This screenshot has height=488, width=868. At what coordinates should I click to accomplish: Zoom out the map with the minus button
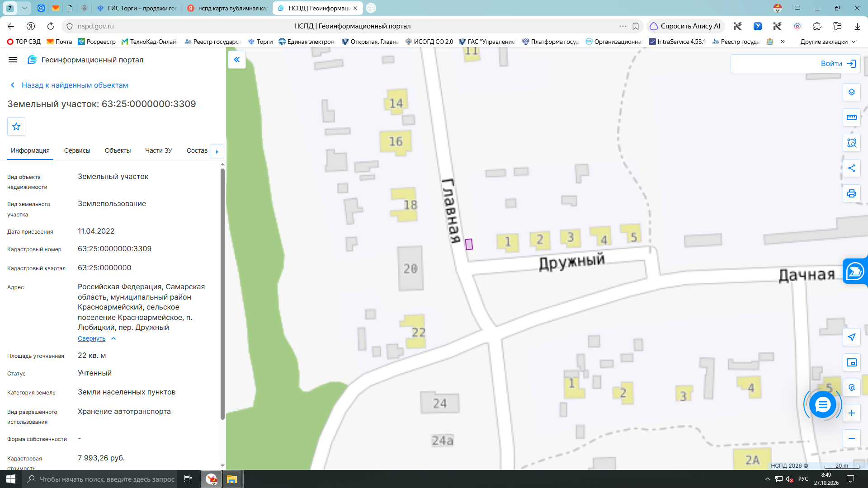(x=852, y=438)
